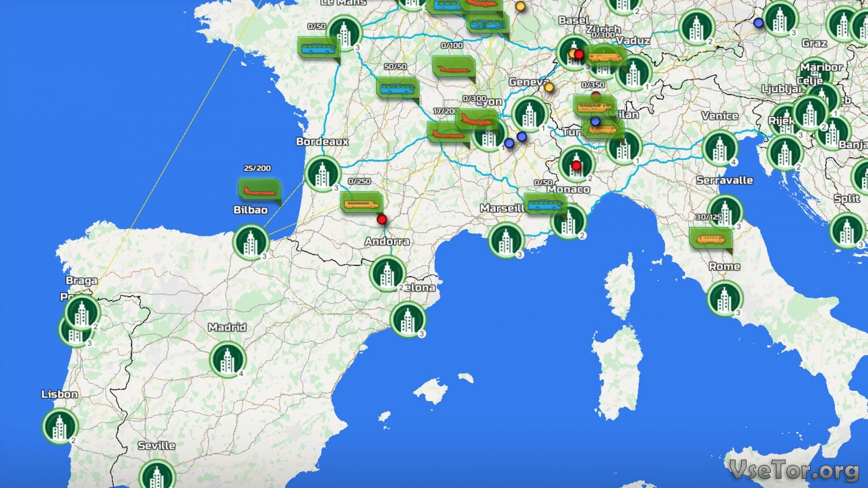Choose the Venice city icon

719,147
